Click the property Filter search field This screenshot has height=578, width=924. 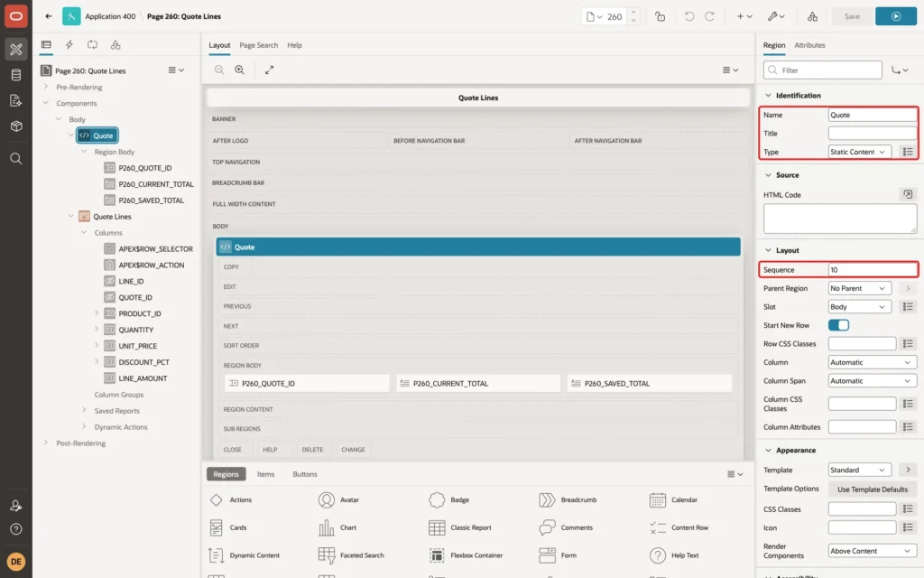click(x=823, y=70)
